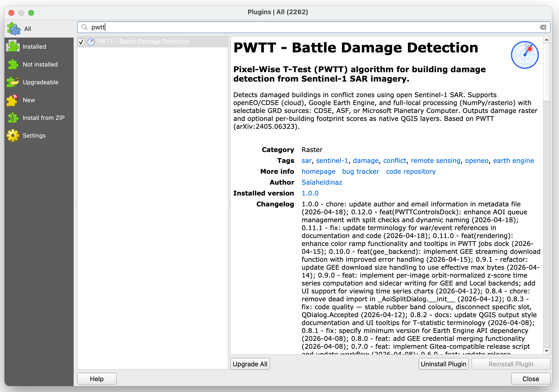The width and height of the screenshot is (559, 392).
Task: Click the Not installed puzzle icon
Action: point(13,64)
